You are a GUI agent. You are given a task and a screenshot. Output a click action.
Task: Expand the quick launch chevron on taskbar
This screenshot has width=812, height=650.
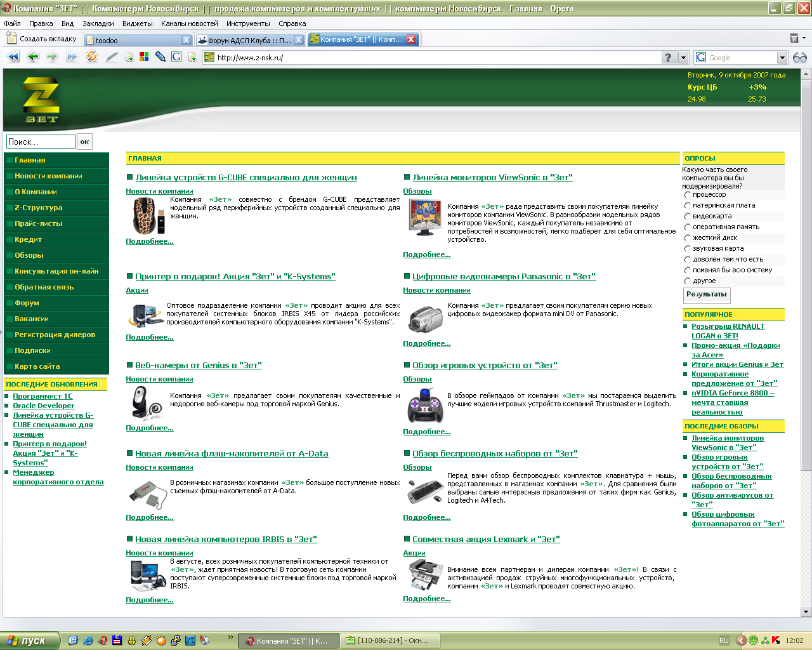(230, 637)
